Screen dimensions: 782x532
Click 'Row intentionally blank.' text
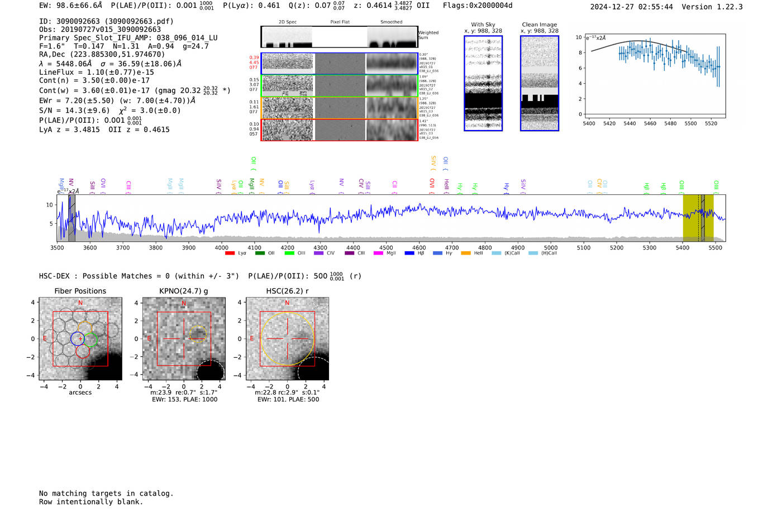click(x=91, y=502)
